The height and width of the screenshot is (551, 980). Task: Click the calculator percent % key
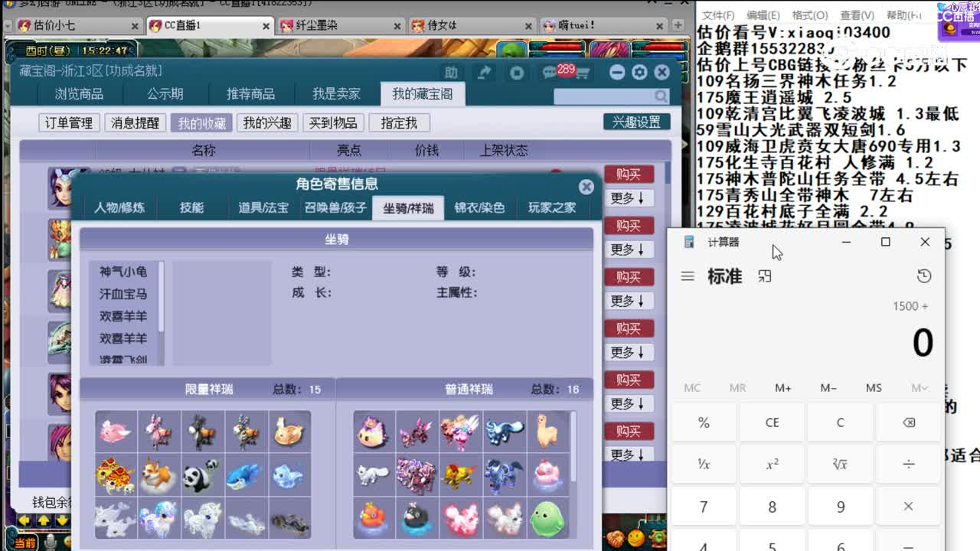coord(704,422)
